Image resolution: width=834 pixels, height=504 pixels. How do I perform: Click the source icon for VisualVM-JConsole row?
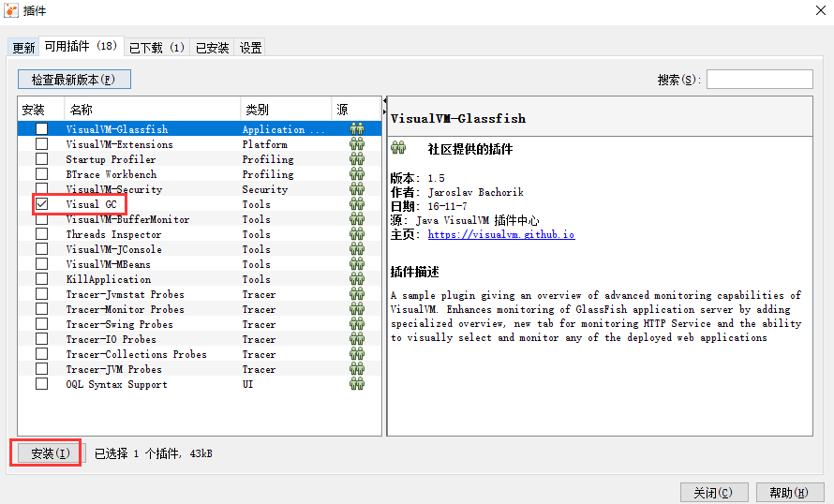pos(357,249)
